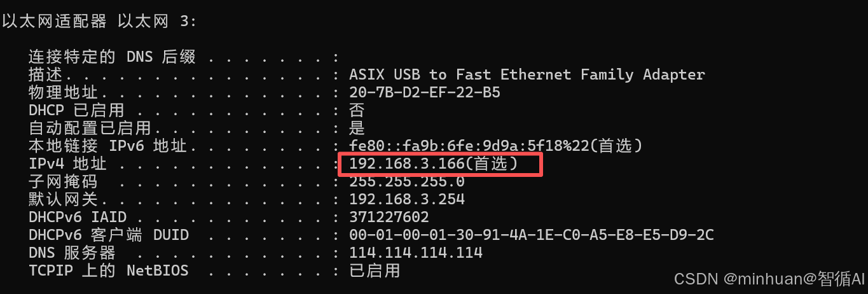This screenshot has width=868, height=294.
Task: Click the autoconfiguration value "是"
Action: pos(357,129)
